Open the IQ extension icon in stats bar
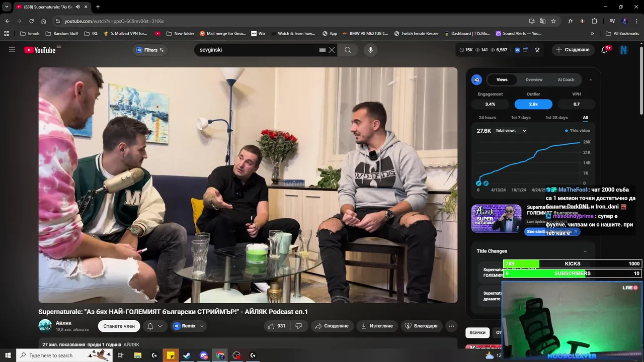644x362 pixels. click(516, 50)
